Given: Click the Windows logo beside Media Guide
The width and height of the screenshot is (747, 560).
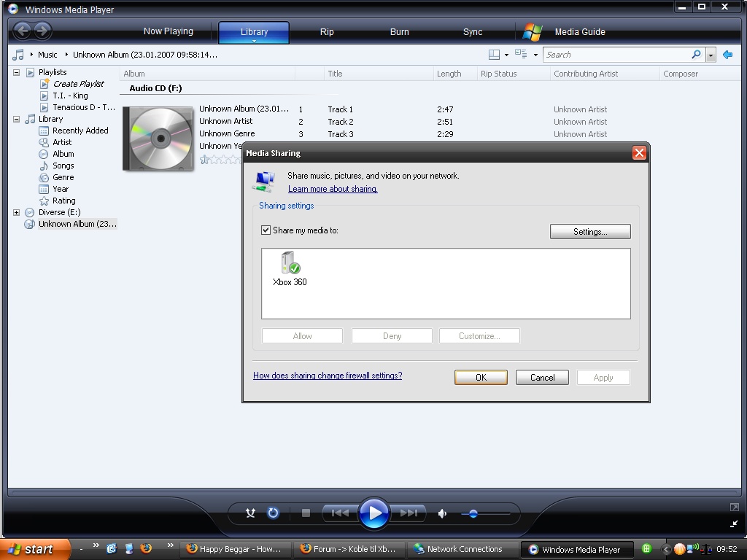Looking at the screenshot, I should tap(533, 32).
